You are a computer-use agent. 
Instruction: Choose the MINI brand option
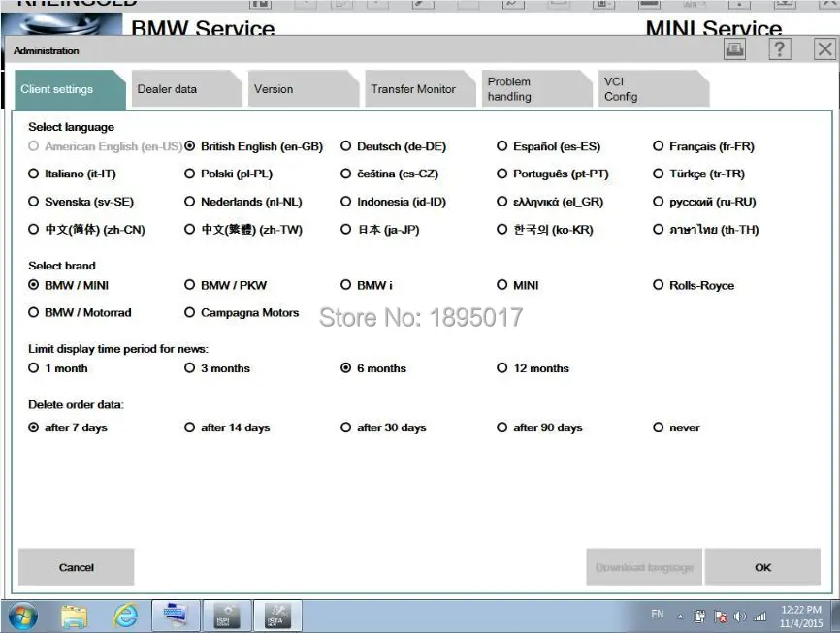pyautogui.click(x=518, y=285)
